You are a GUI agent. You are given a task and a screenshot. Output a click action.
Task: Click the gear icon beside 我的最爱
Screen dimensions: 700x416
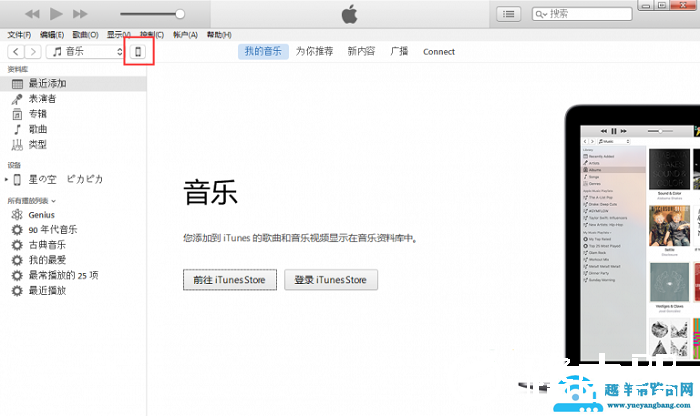[17, 261]
